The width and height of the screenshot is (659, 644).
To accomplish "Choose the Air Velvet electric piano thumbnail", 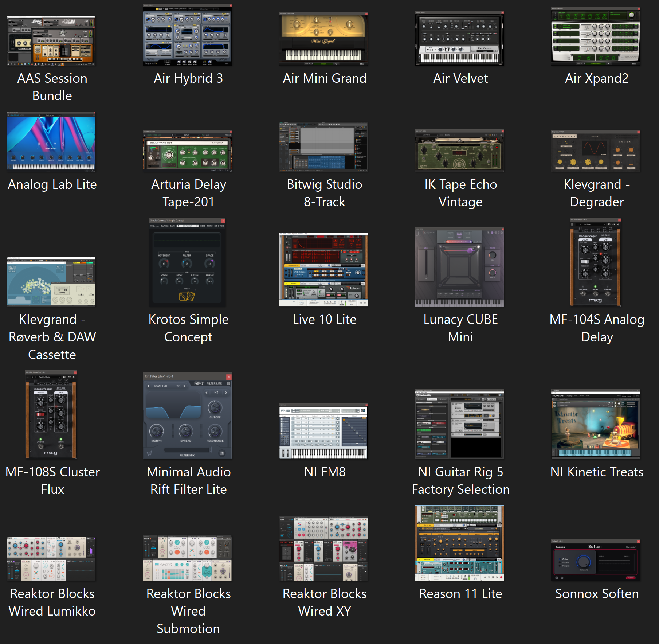I will (459, 38).
